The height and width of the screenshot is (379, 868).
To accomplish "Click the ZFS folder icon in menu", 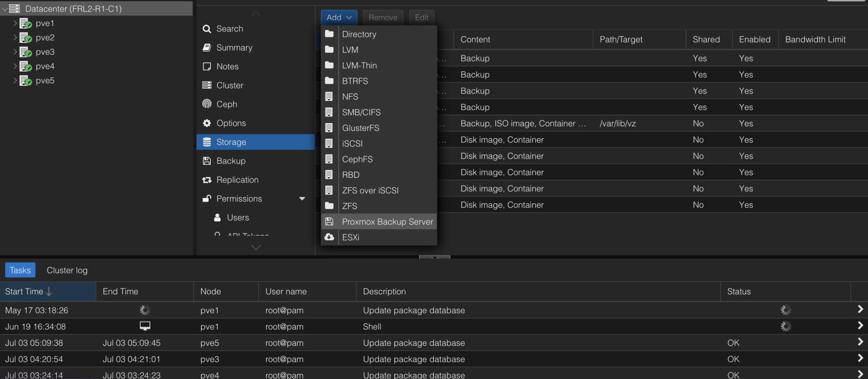I will tap(329, 206).
